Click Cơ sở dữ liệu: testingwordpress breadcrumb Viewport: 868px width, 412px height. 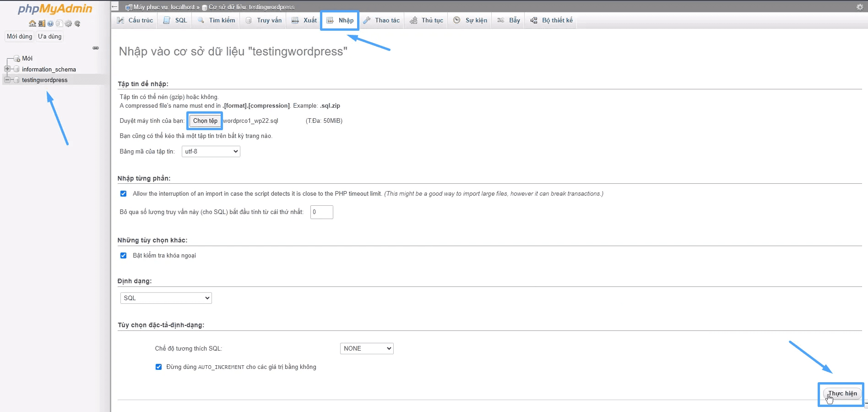[252, 7]
